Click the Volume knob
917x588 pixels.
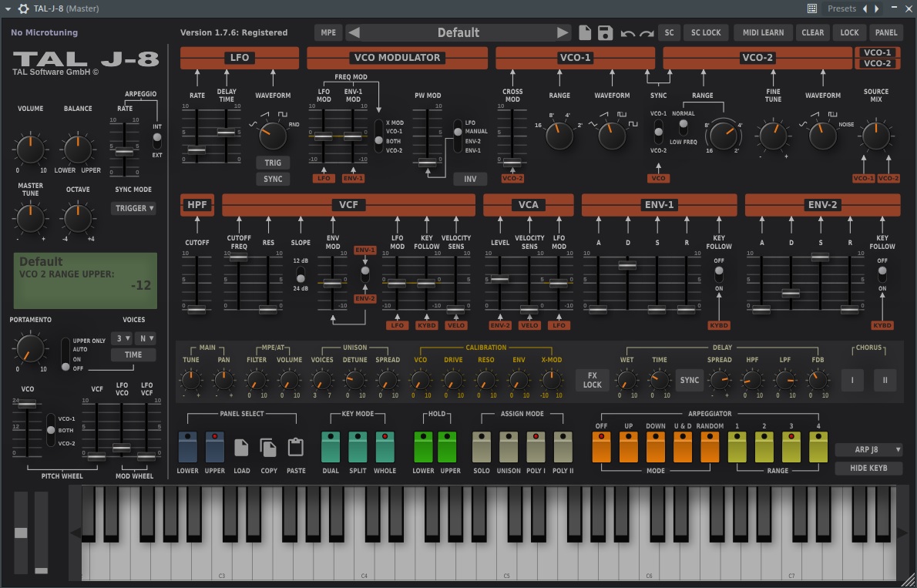(30, 150)
